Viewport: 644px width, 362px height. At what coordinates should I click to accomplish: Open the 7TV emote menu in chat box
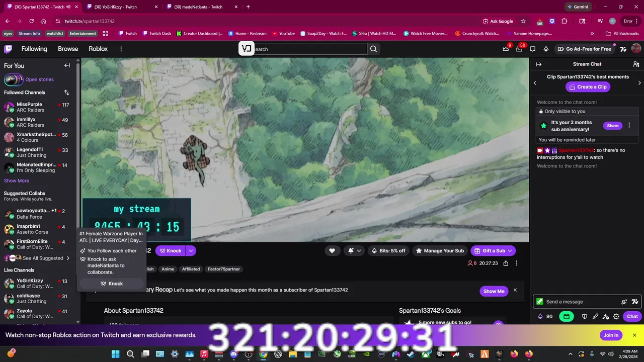pos(634,302)
